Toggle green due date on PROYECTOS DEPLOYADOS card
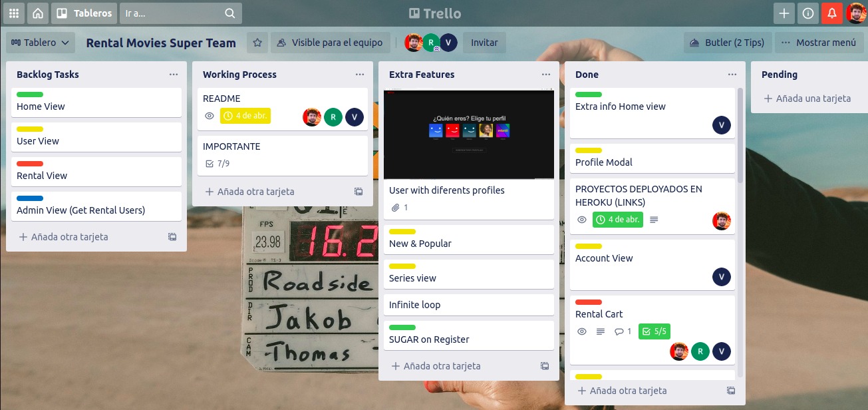Image resolution: width=868 pixels, height=410 pixels. tap(618, 220)
